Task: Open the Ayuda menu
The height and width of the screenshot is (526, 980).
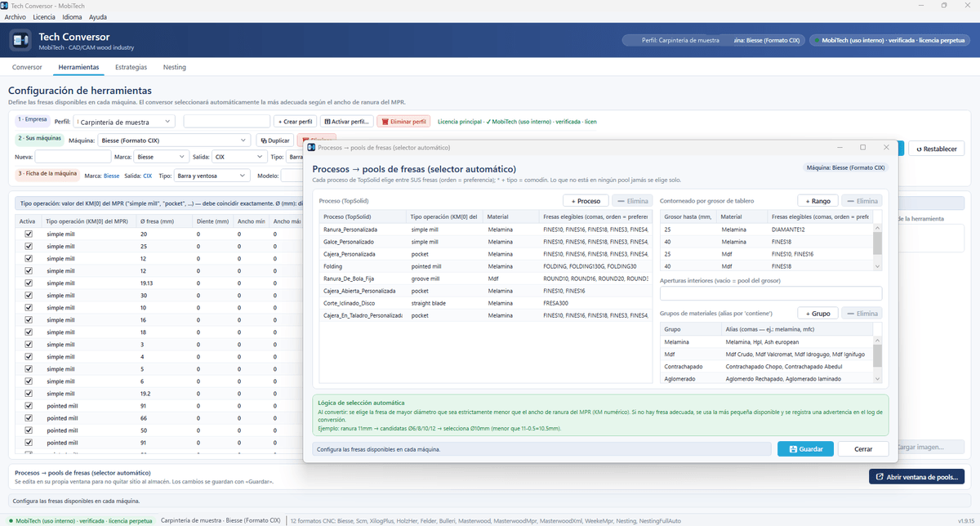Action: coord(98,16)
